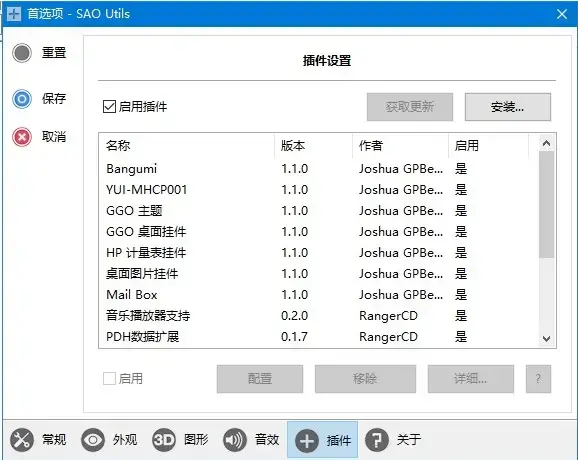Select the 桌面图片挂件 plugin row
This screenshot has height=460, width=578.
tap(319, 274)
